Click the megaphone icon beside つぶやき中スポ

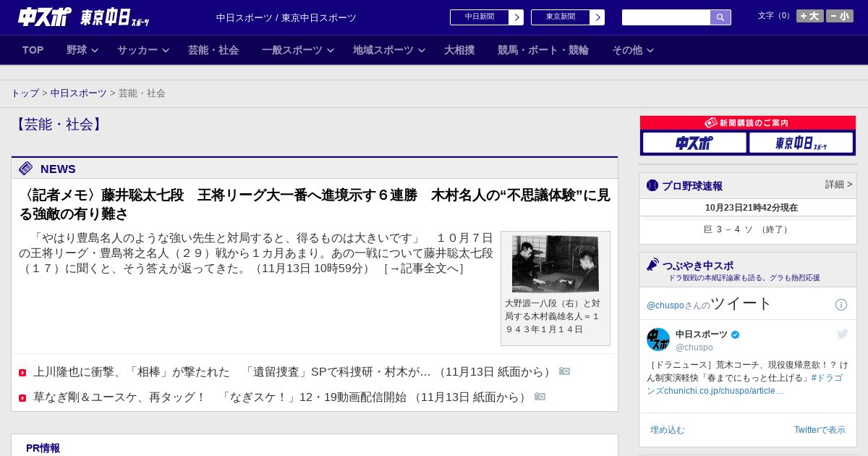[x=652, y=264]
